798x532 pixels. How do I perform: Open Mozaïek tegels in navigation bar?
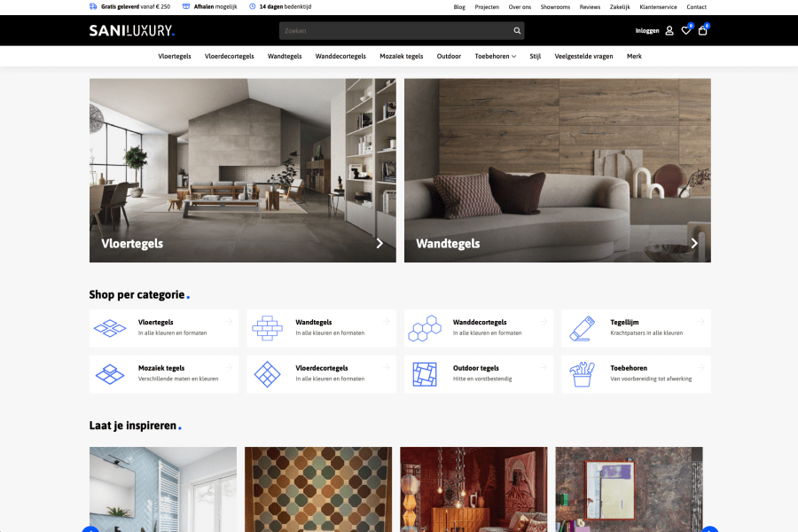(x=401, y=56)
